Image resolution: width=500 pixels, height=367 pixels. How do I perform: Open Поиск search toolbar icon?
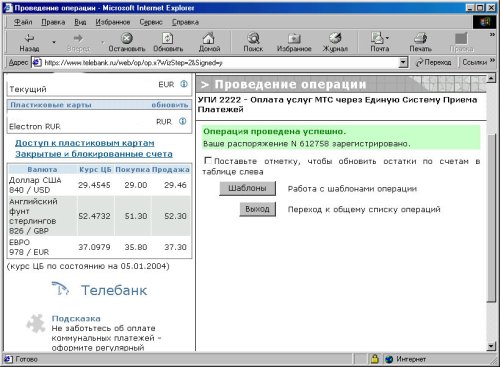pos(253,38)
